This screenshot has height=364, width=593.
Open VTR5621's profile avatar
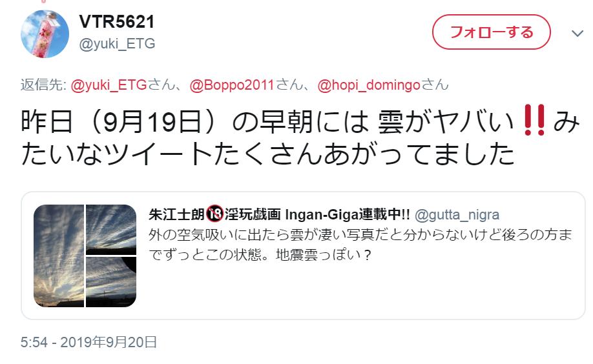click(45, 34)
